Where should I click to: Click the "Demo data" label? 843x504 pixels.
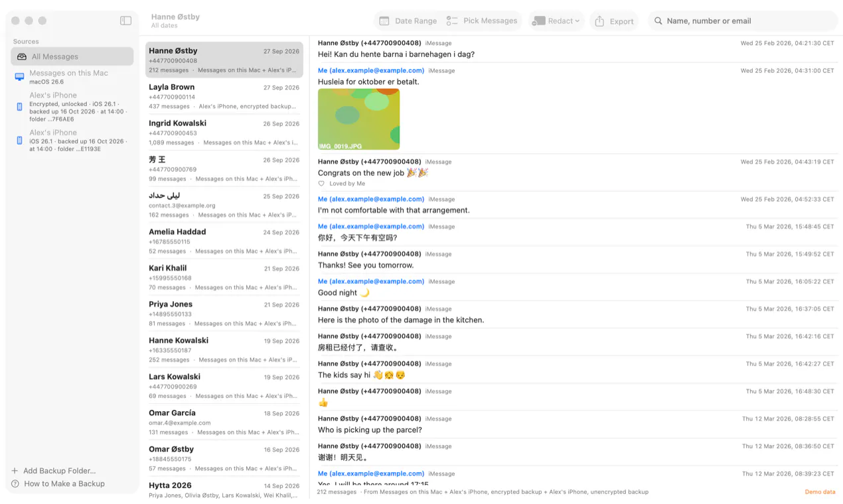click(820, 492)
